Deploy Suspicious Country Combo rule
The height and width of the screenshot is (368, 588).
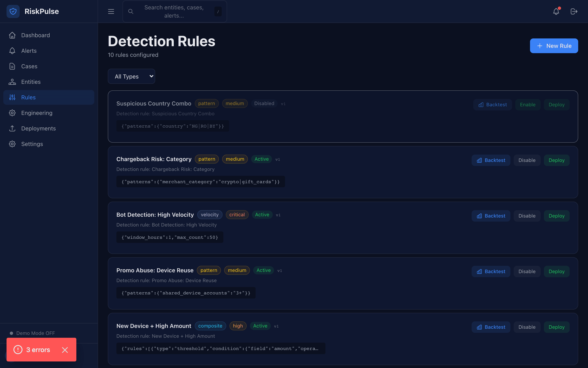click(556, 105)
